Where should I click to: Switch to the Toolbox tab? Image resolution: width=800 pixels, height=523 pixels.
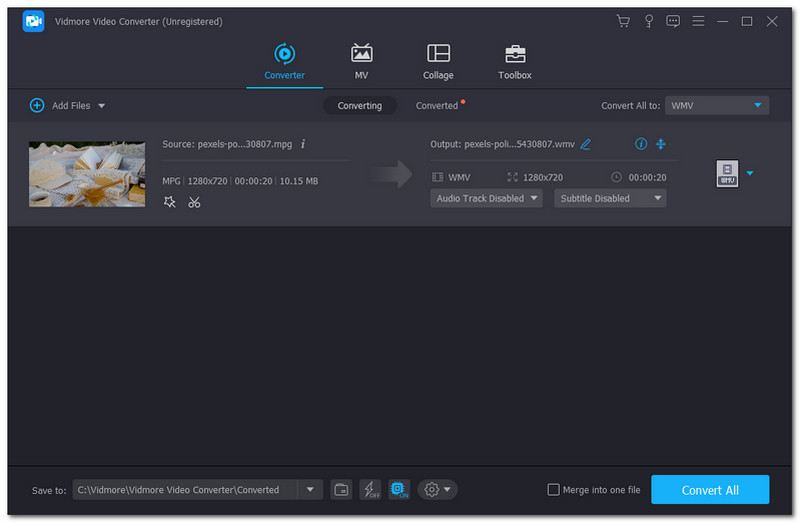515,61
